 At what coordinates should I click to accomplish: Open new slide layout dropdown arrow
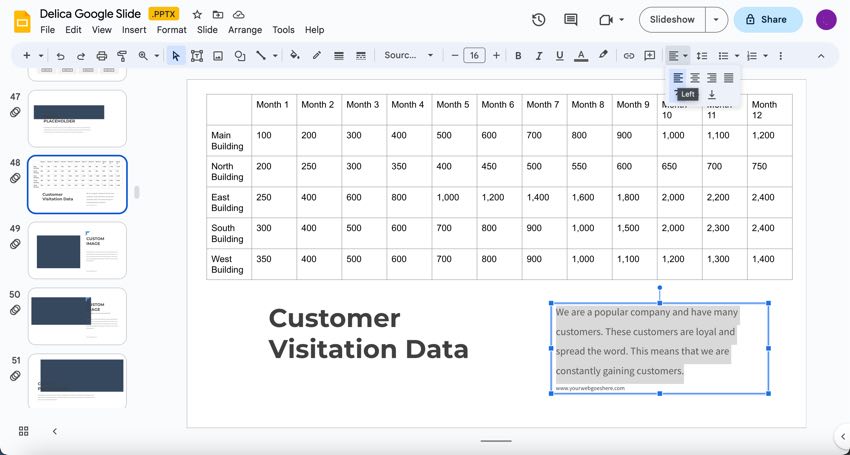click(x=41, y=56)
